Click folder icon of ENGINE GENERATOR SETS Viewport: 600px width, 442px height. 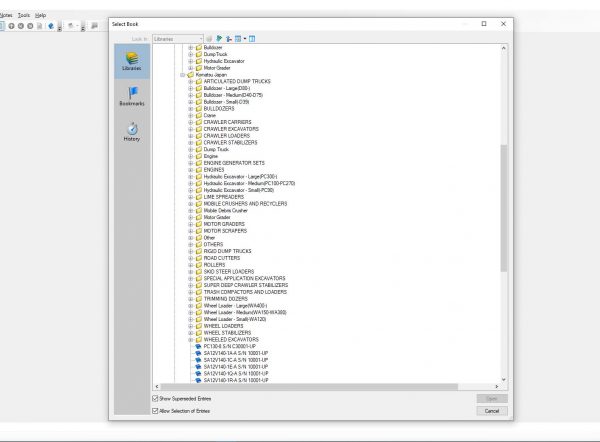[x=199, y=163]
